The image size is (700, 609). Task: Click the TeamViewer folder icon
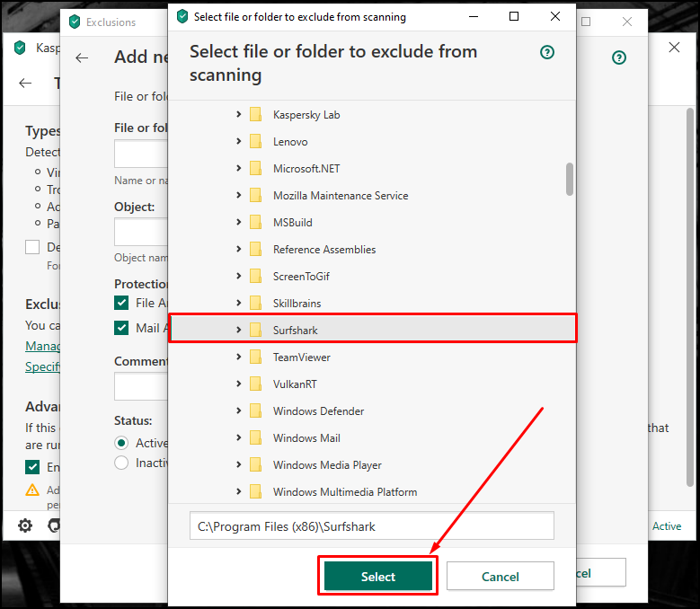pos(255,357)
